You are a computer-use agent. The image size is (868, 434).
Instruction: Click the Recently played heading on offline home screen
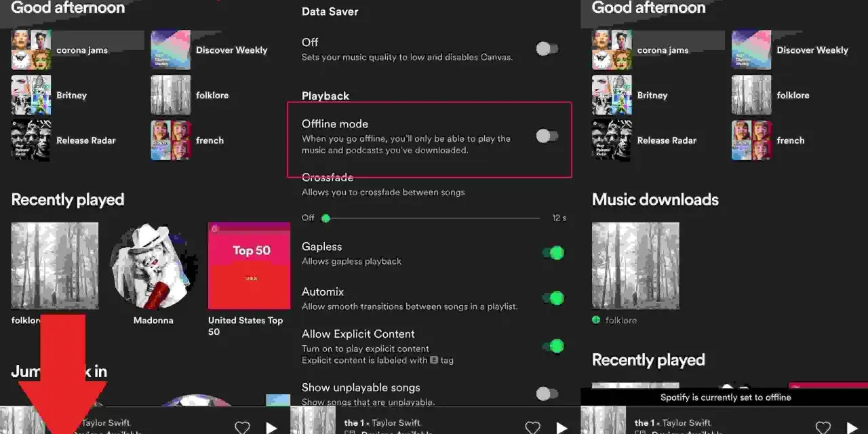pos(648,360)
